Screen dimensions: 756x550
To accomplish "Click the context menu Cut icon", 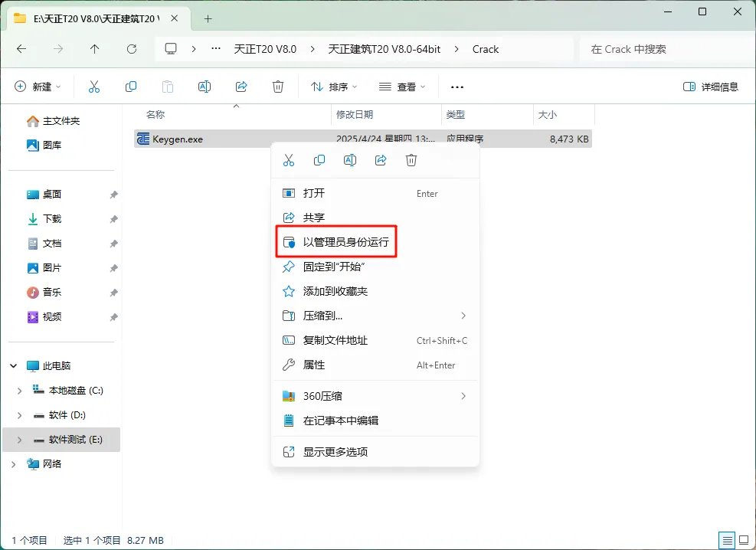I will pos(289,160).
